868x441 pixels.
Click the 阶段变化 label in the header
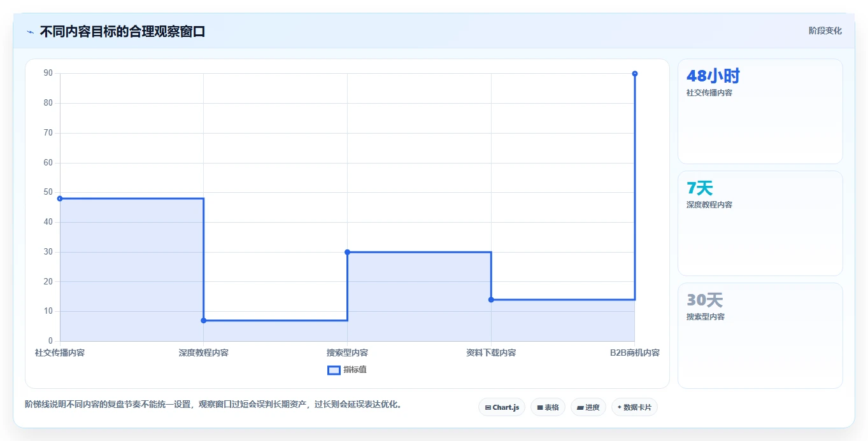[x=825, y=31]
